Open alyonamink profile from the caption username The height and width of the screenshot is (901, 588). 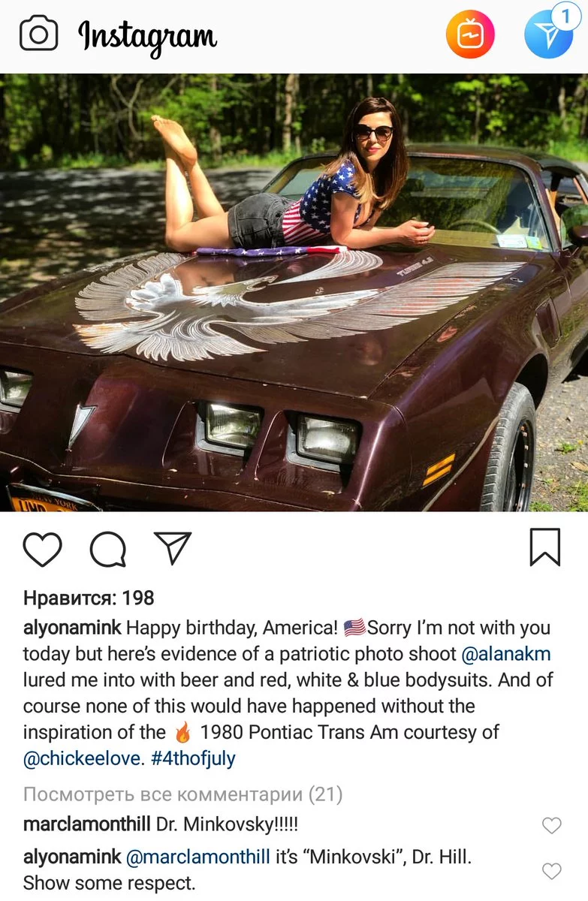click(x=72, y=628)
